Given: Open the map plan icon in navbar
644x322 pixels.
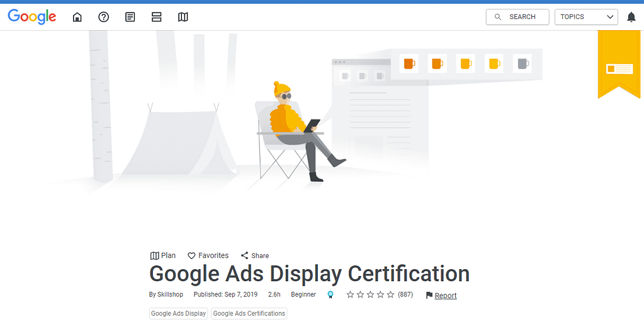Looking at the screenshot, I should point(183,17).
